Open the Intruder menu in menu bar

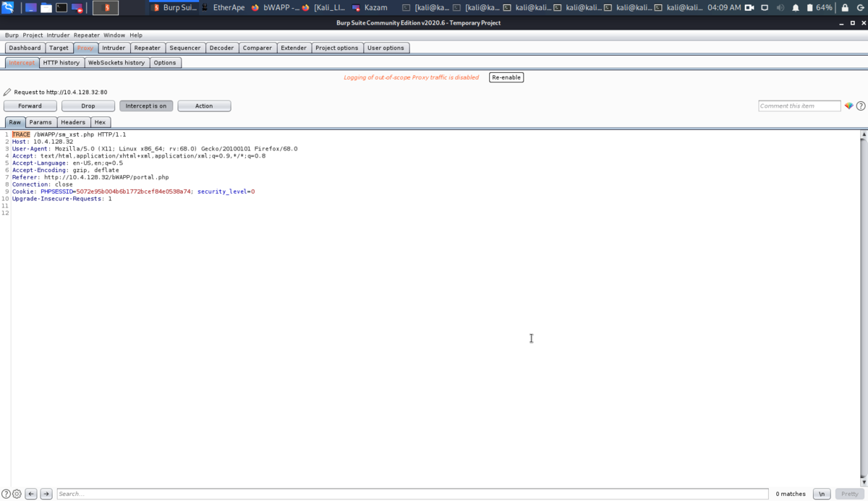59,35
